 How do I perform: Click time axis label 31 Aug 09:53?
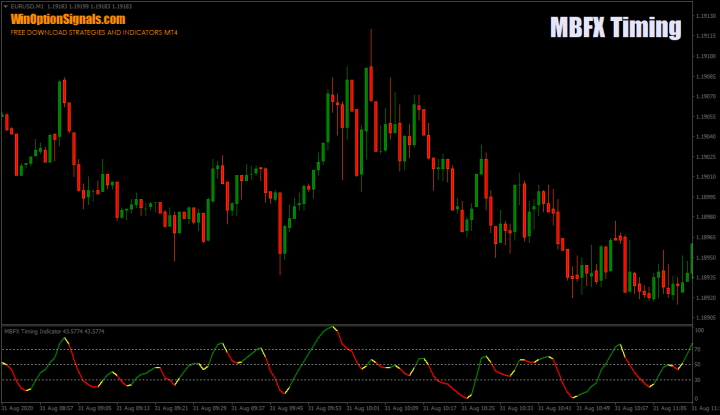click(325, 408)
